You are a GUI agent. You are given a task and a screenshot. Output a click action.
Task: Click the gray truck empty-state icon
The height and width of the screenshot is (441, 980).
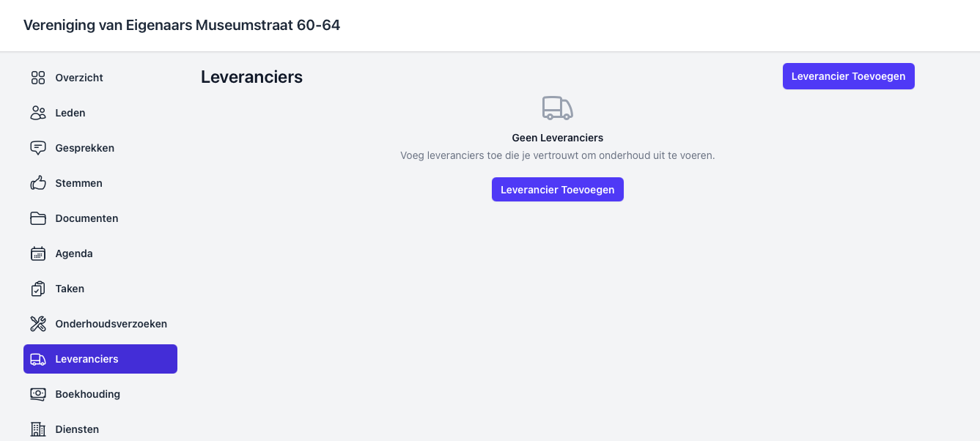(x=557, y=108)
